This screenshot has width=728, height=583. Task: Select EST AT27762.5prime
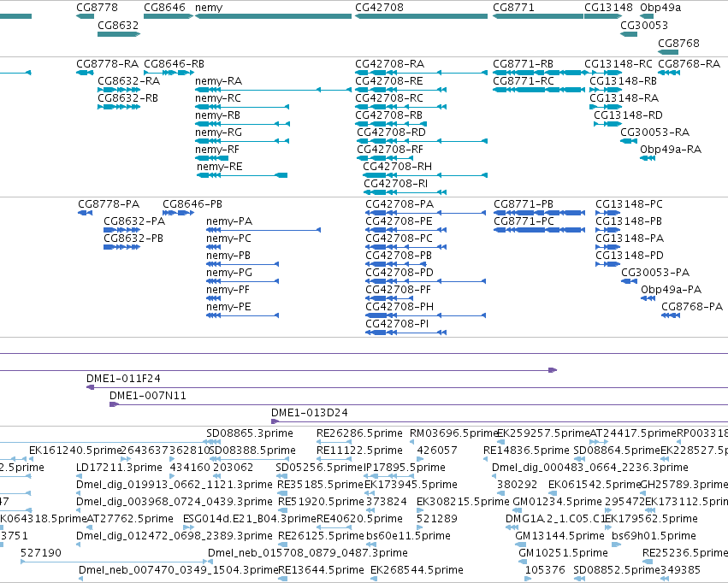coord(130,519)
